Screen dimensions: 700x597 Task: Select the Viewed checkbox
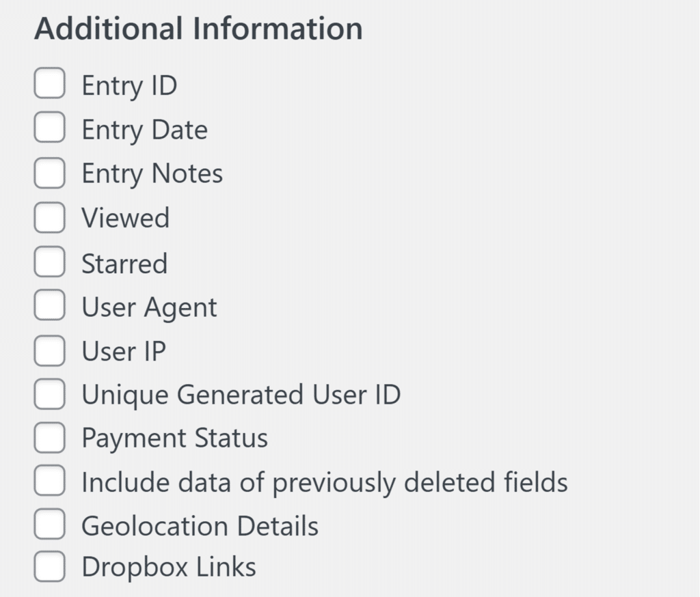point(50,218)
